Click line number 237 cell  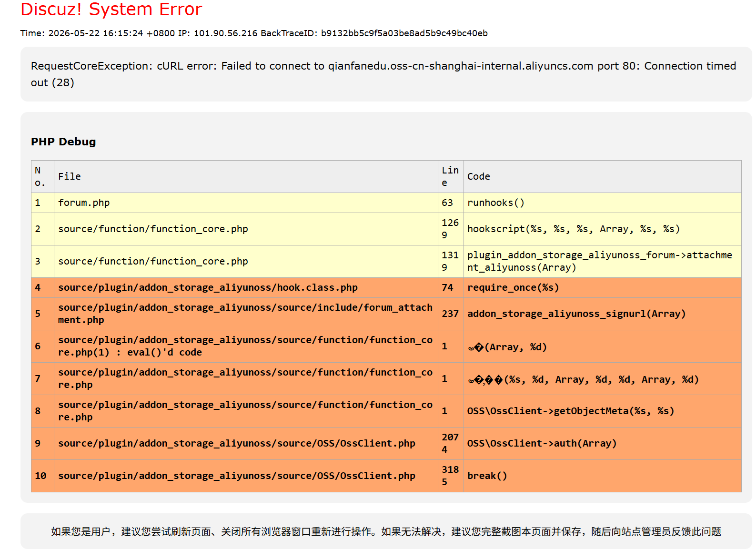point(451,314)
